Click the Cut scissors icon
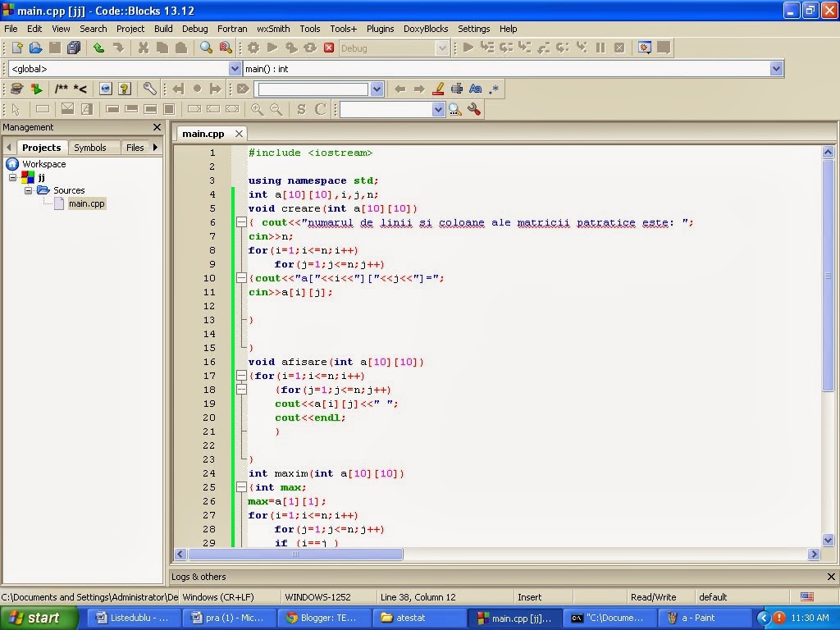The height and width of the screenshot is (630, 840). [143, 48]
